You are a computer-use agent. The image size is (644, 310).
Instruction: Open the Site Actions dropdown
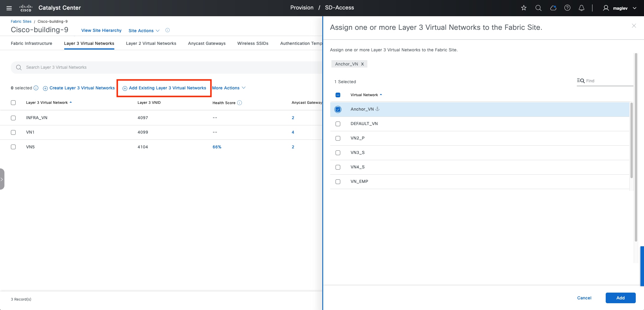click(x=144, y=31)
